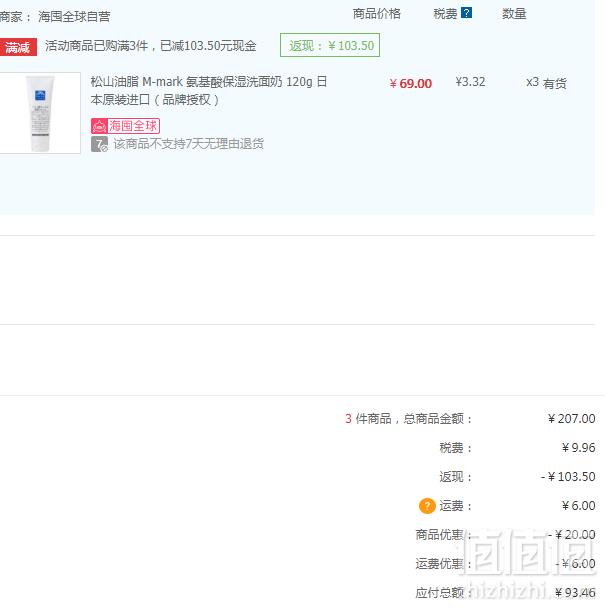Click the shipping fee value ¥6.00
Image resolution: width=605 pixels, height=608 pixels.
pos(579,506)
